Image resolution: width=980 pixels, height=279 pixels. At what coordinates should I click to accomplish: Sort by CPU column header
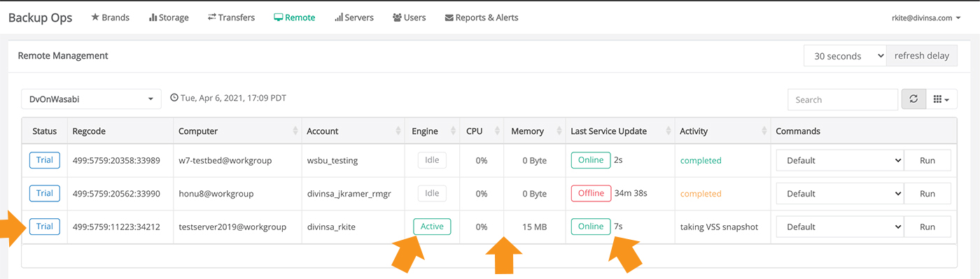(x=482, y=131)
